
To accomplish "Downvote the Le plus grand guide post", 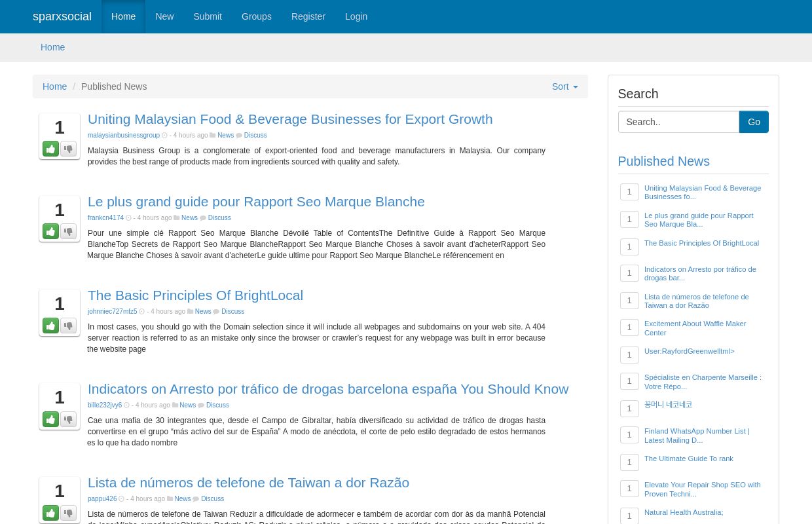I will [x=69, y=232].
